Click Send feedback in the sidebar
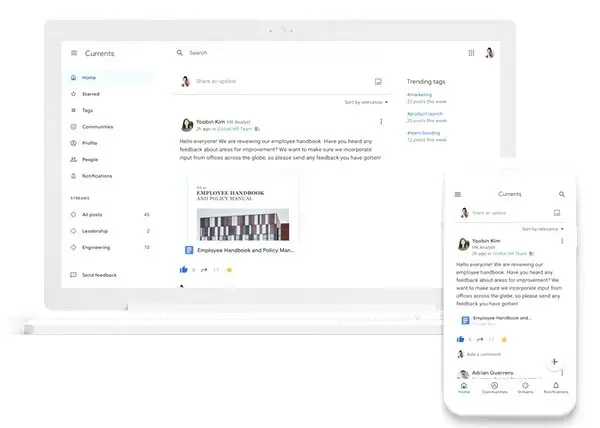 coord(98,275)
